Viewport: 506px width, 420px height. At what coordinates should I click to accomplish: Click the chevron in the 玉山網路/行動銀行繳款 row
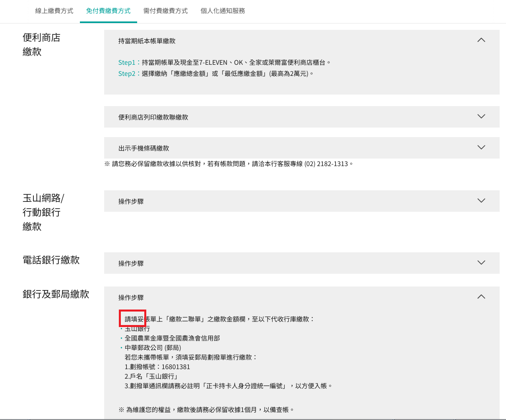(x=481, y=201)
